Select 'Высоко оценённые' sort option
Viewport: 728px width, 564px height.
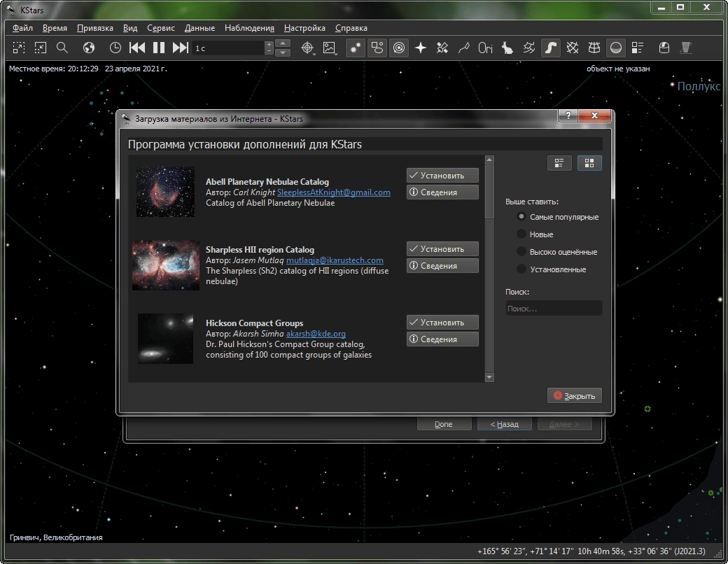[x=557, y=252]
